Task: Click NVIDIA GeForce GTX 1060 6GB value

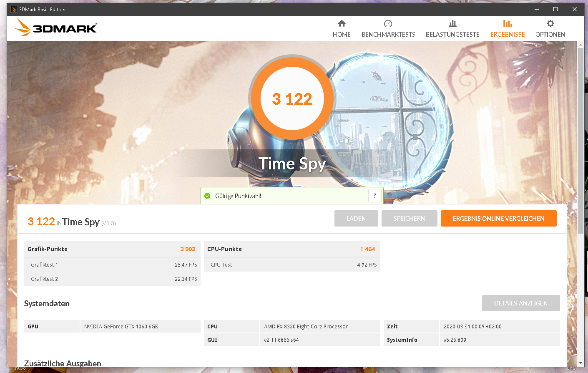Action: (121, 326)
